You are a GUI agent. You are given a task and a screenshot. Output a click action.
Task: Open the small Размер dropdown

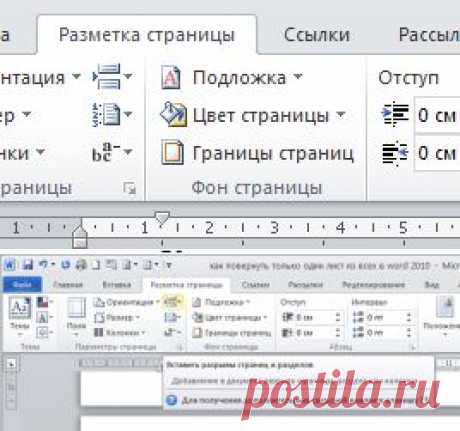pos(117,317)
